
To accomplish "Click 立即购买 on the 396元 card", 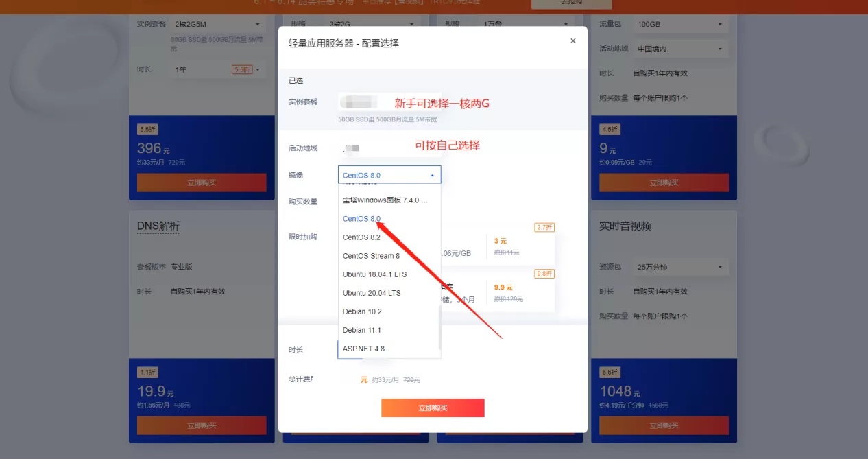I will 202,183.
